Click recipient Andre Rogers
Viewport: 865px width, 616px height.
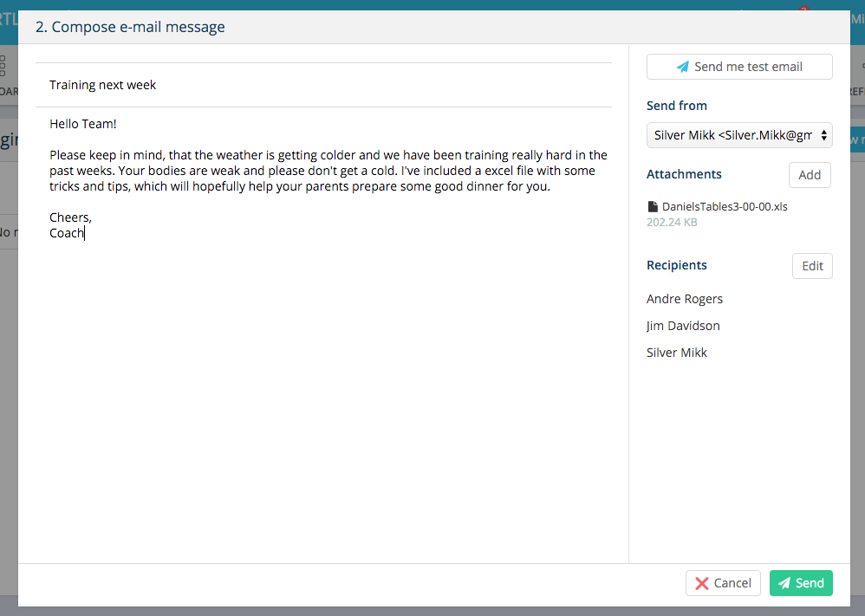point(685,299)
